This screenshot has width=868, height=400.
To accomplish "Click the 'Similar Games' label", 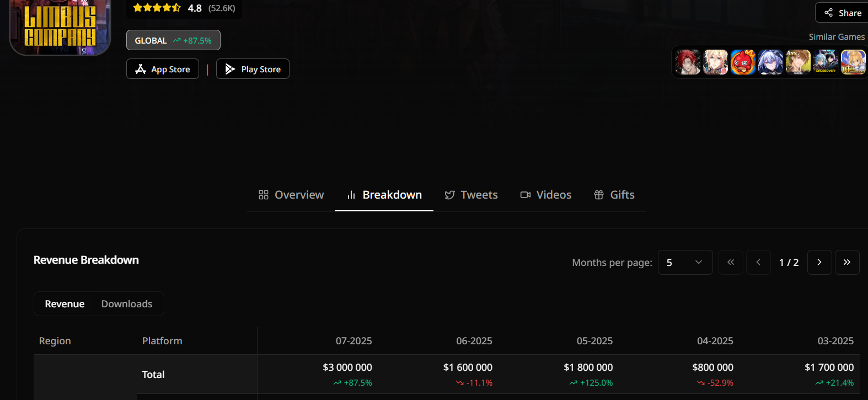I will [837, 37].
